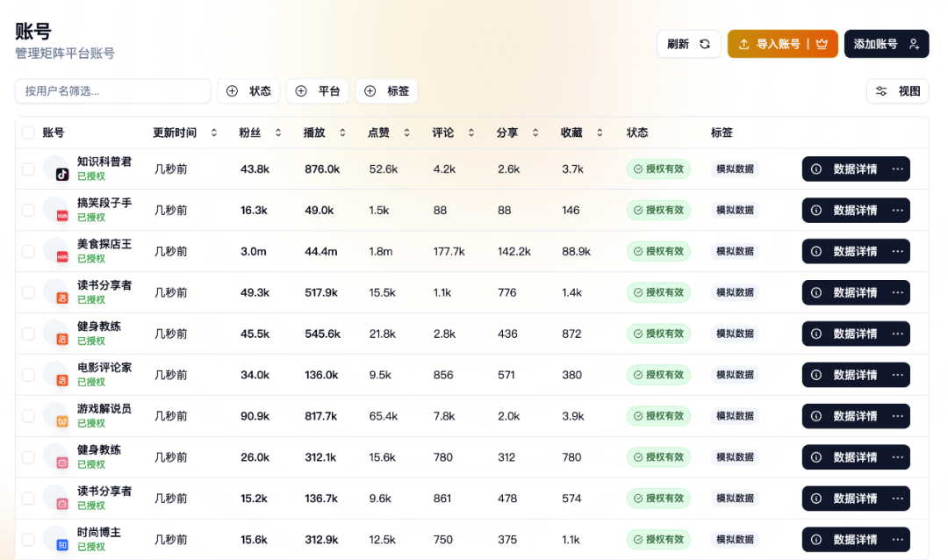
Task: Sort by 更新时间 column
Action: (185, 133)
